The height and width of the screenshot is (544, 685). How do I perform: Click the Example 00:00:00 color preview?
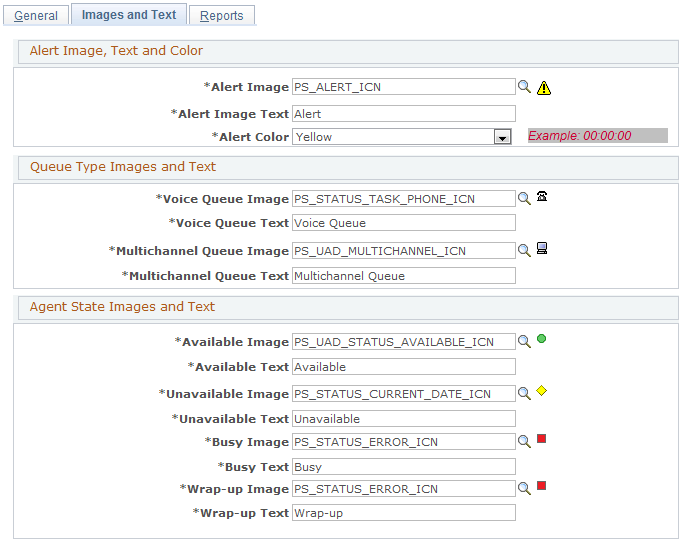[598, 135]
